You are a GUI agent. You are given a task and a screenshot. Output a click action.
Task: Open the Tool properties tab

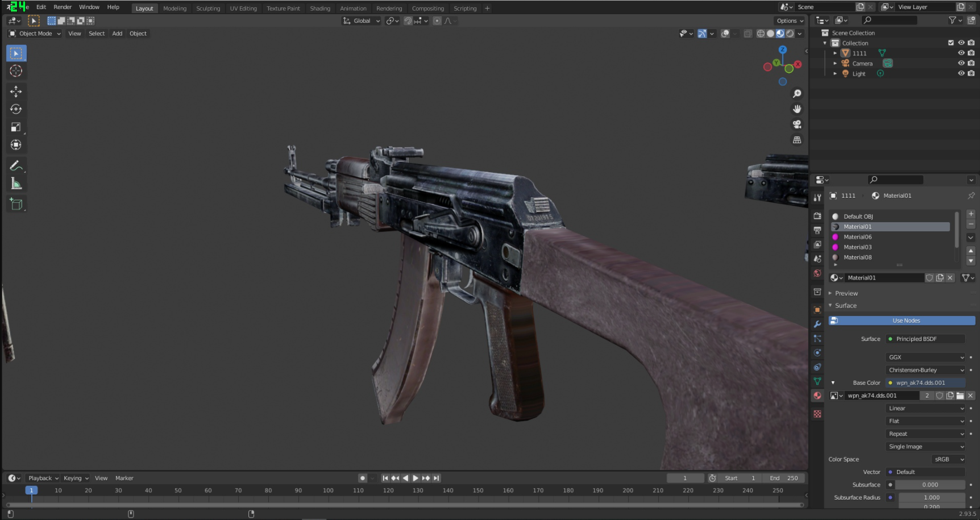tap(817, 197)
